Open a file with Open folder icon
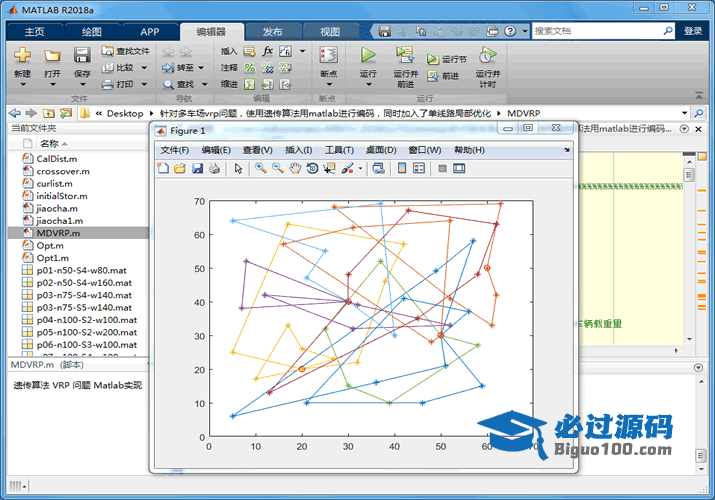 coord(52,56)
